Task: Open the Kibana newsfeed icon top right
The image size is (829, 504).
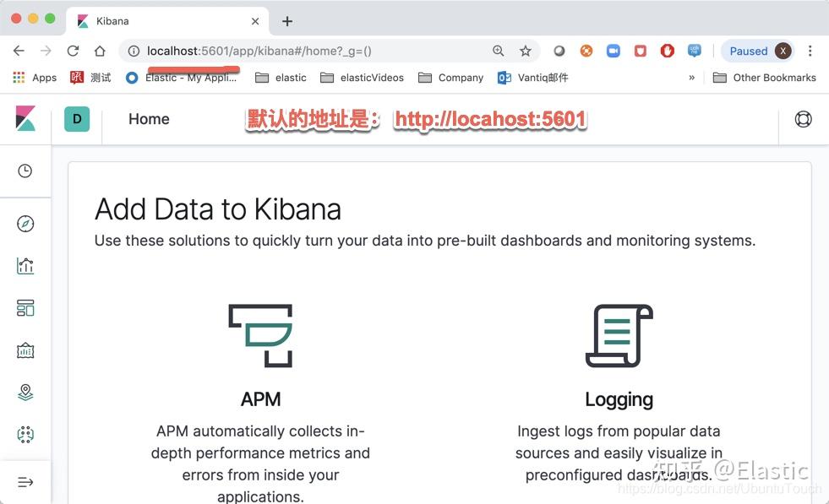Action: [803, 118]
